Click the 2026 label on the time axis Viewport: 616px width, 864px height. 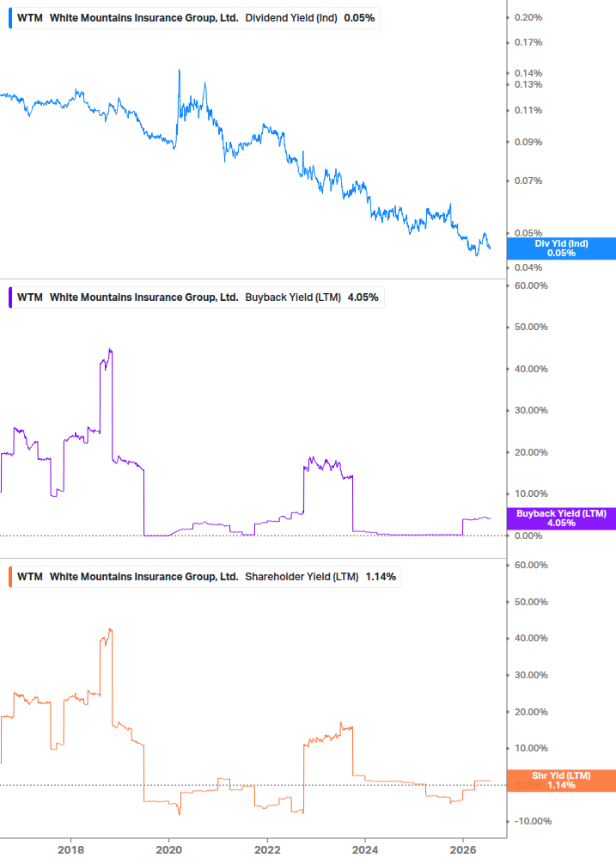click(464, 849)
